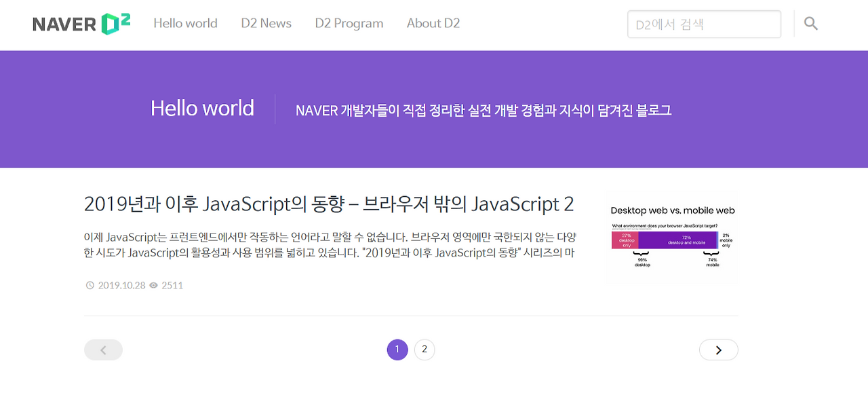Open the 2019년과 이후 JavaScript의 동향 article title
868x412 pixels.
[329, 204]
